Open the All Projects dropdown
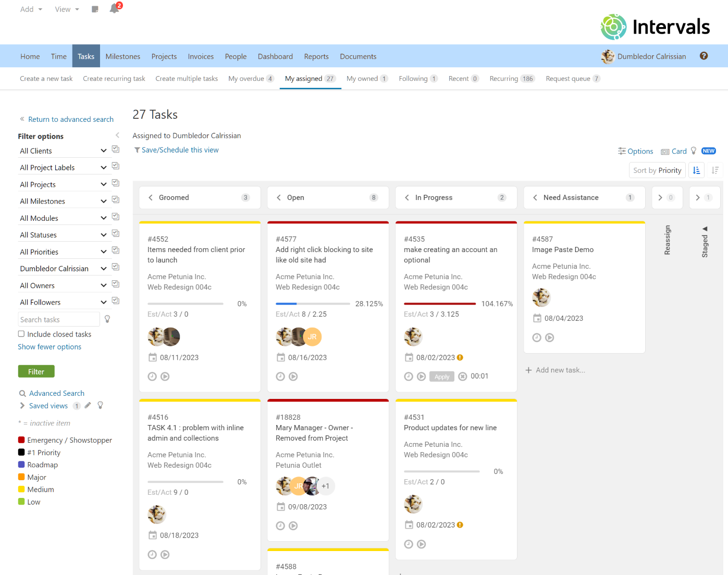Screen dimensions: 728x575 coord(63,183)
